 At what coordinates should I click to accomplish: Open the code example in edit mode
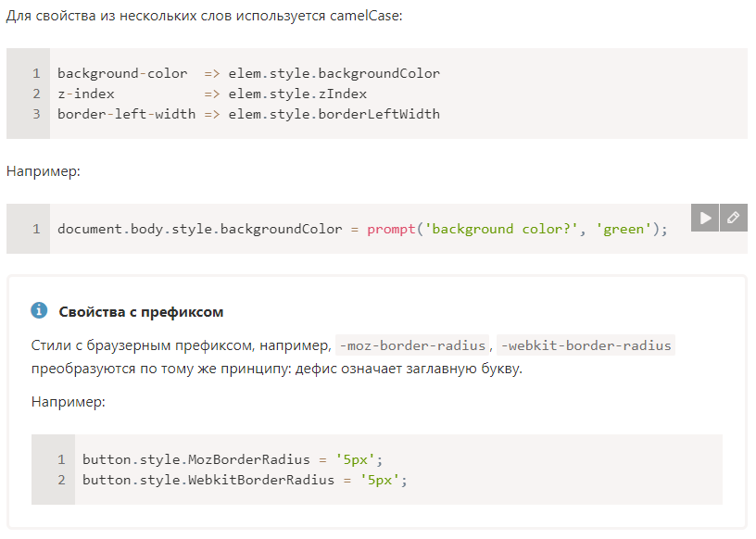pyautogui.click(x=734, y=218)
